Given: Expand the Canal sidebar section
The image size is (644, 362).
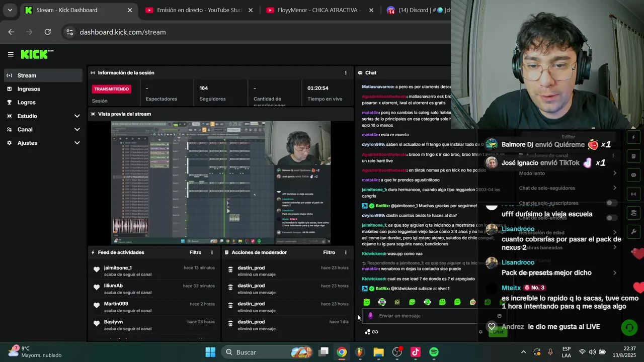Looking at the screenshot, I should click(x=77, y=130).
